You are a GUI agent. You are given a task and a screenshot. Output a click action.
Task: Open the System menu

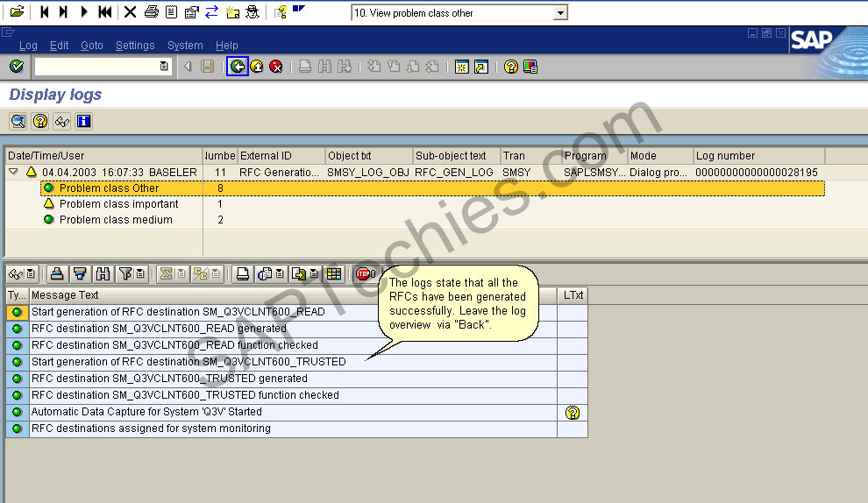point(185,46)
